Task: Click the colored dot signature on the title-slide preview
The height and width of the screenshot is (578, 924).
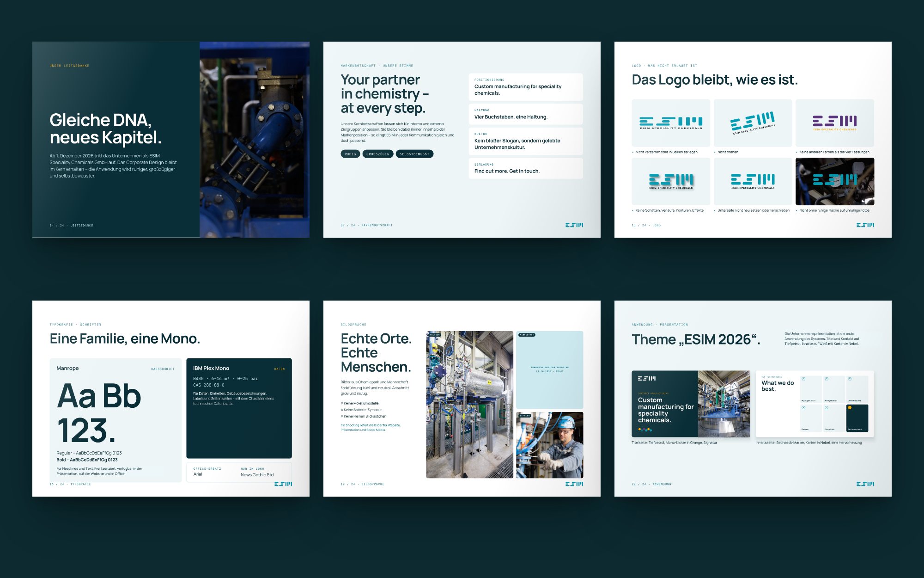Action: click(645, 430)
